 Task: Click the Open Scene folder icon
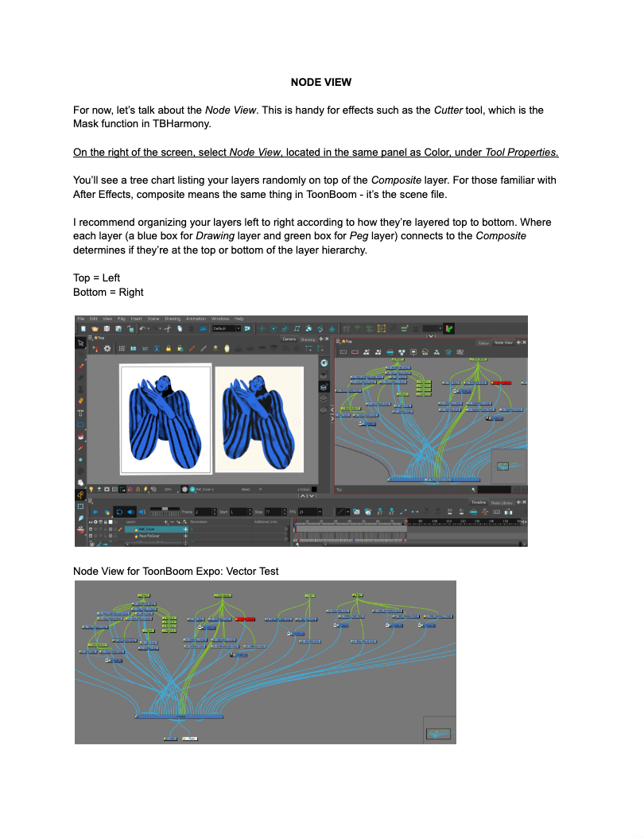point(95,328)
